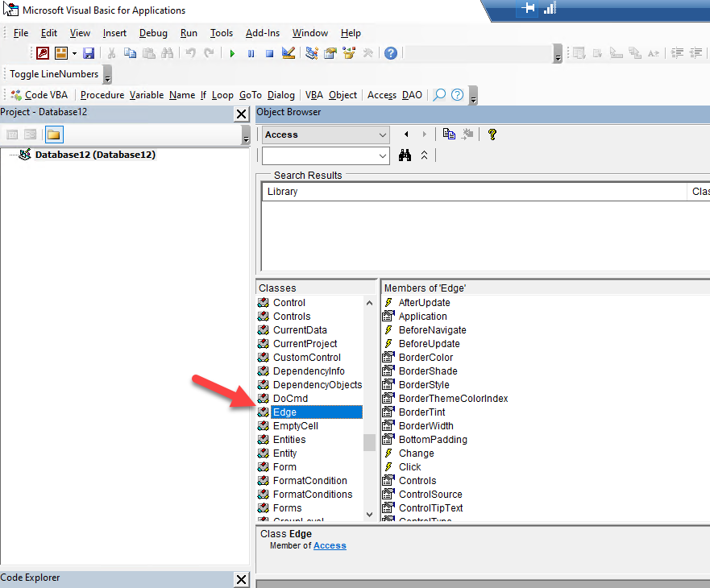Image resolution: width=710 pixels, height=588 pixels.
Task: Open the Debug menu
Action: (x=153, y=33)
